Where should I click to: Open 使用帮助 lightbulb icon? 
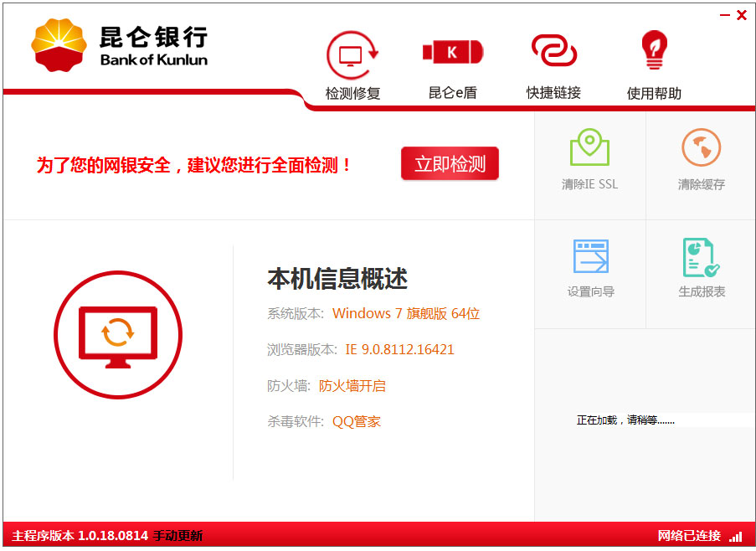tap(654, 52)
